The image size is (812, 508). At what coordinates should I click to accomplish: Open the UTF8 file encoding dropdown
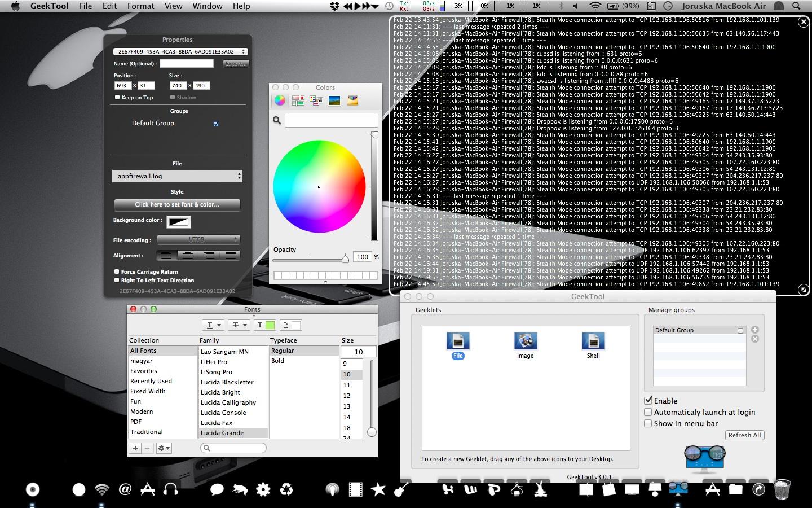pyautogui.click(x=198, y=240)
